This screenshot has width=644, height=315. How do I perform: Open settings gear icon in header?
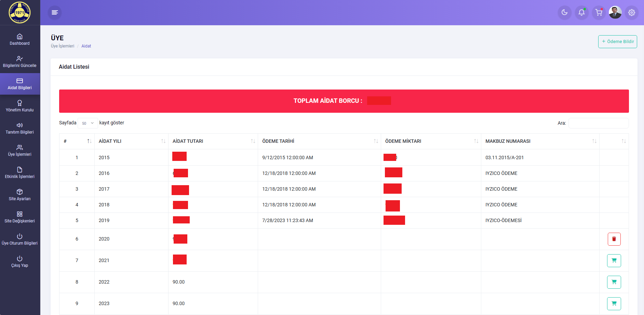632,13
